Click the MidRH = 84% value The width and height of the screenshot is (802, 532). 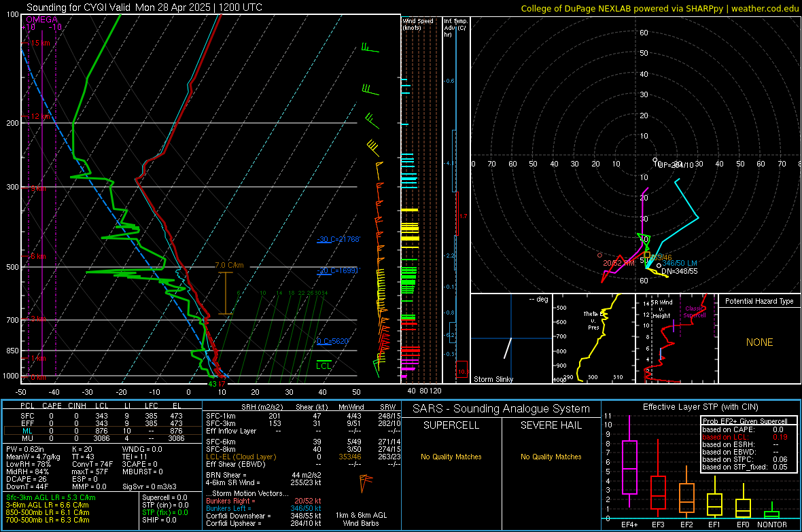(x=28, y=472)
